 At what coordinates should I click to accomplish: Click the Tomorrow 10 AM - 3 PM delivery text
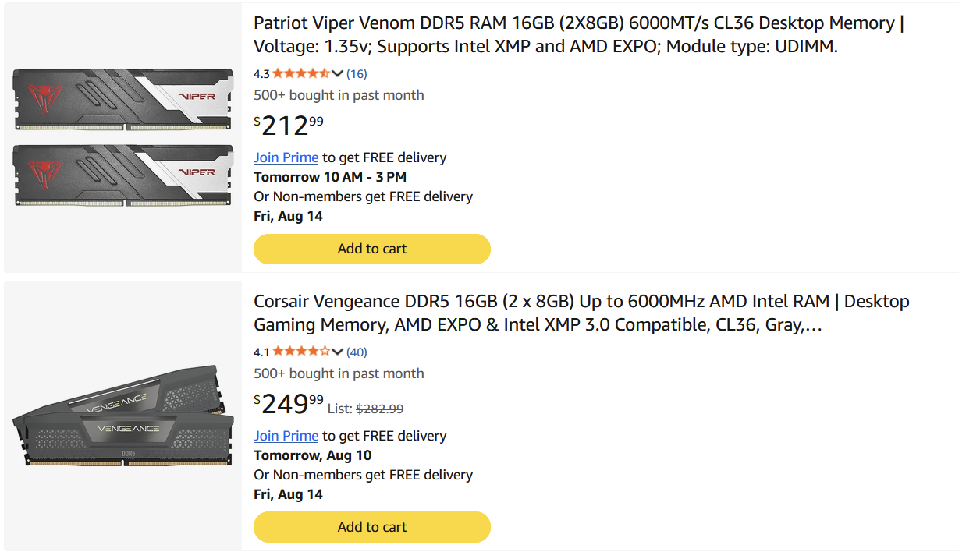(330, 177)
